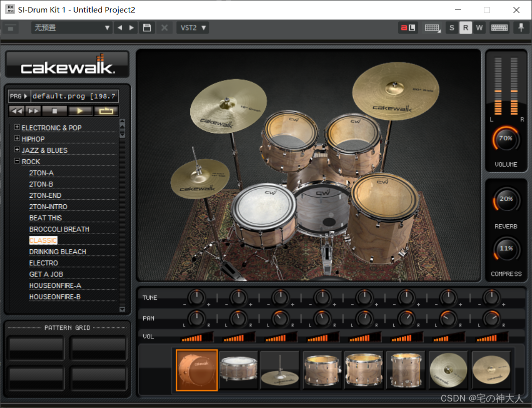Select the ELECTRO pattern
The image size is (532, 408).
tap(44, 263)
